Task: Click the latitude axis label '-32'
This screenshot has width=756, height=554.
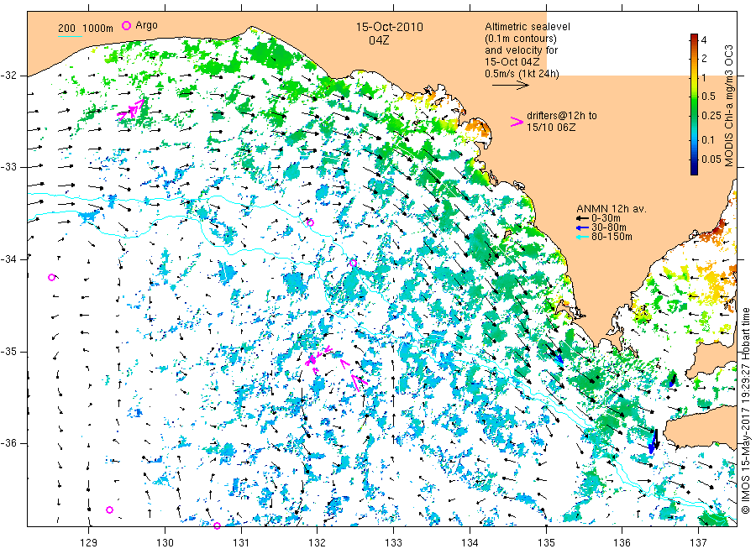Action: tap(8, 76)
